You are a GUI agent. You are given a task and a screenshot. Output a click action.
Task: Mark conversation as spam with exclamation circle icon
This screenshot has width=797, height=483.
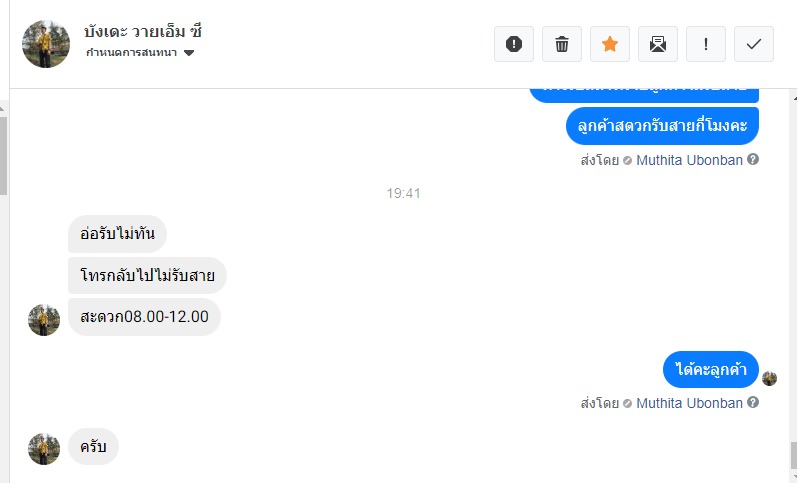click(x=514, y=44)
